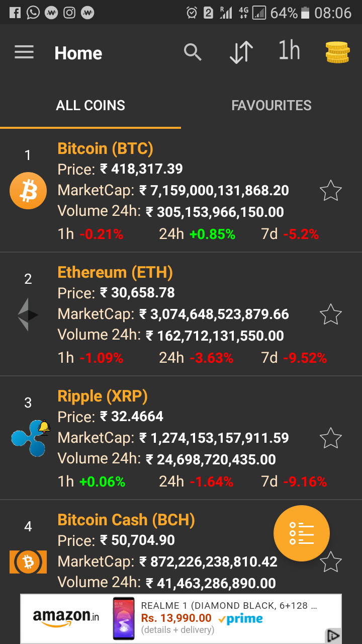Screen dimensions: 362x644
Task: Open the Bitcoin (BTC) title
Action: click(x=106, y=148)
